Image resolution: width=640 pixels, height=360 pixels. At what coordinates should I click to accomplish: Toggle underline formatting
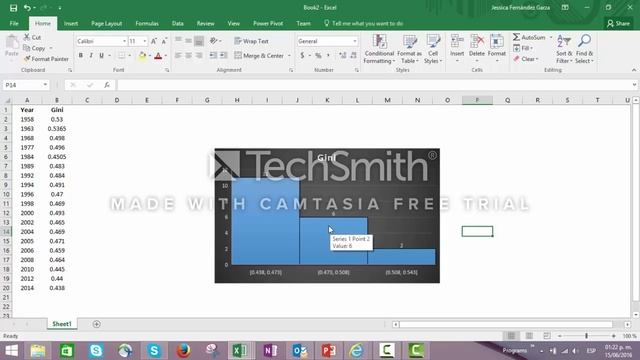[x=101, y=56]
